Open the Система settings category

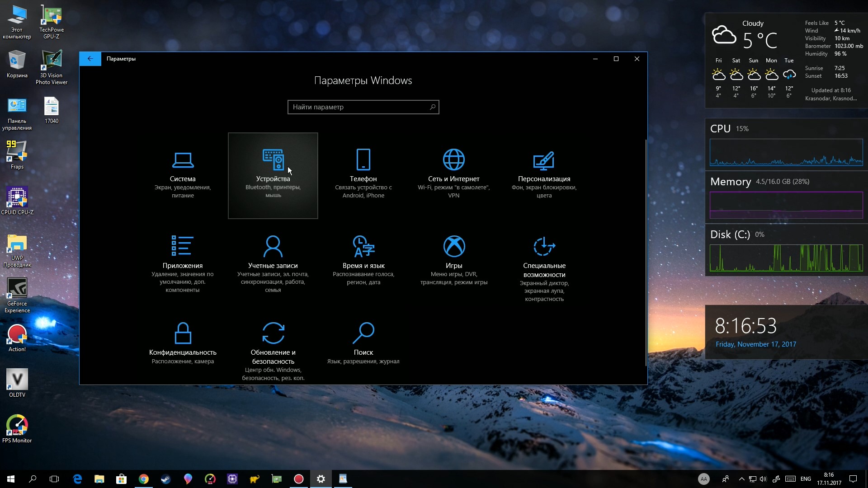click(183, 175)
